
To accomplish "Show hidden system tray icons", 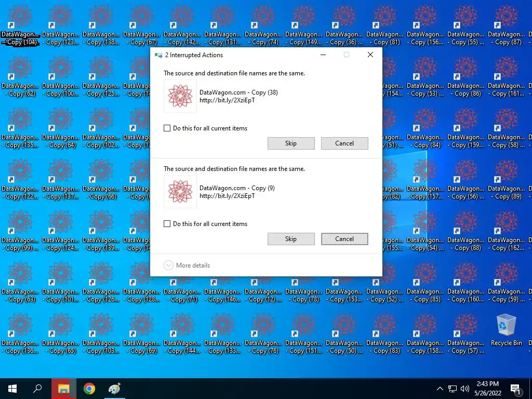I will pyautogui.click(x=440, y=389).
